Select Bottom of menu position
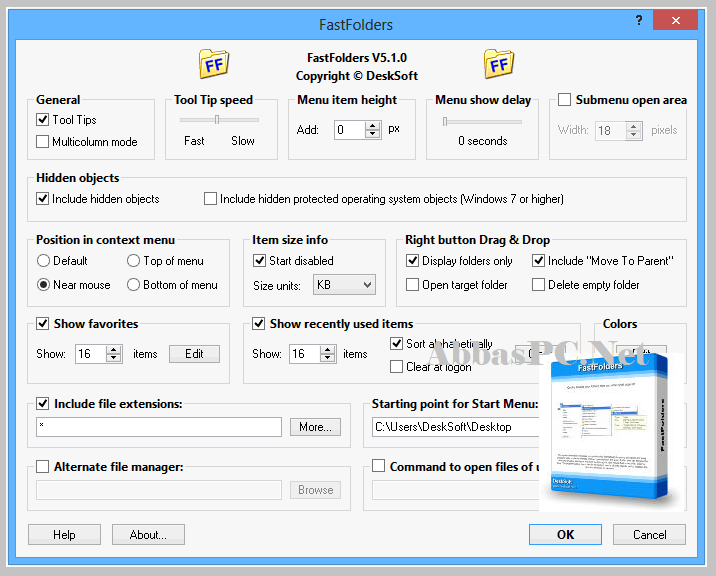This screenshot has width=716, height=576. pyautogui.click(x=133, y=285)
